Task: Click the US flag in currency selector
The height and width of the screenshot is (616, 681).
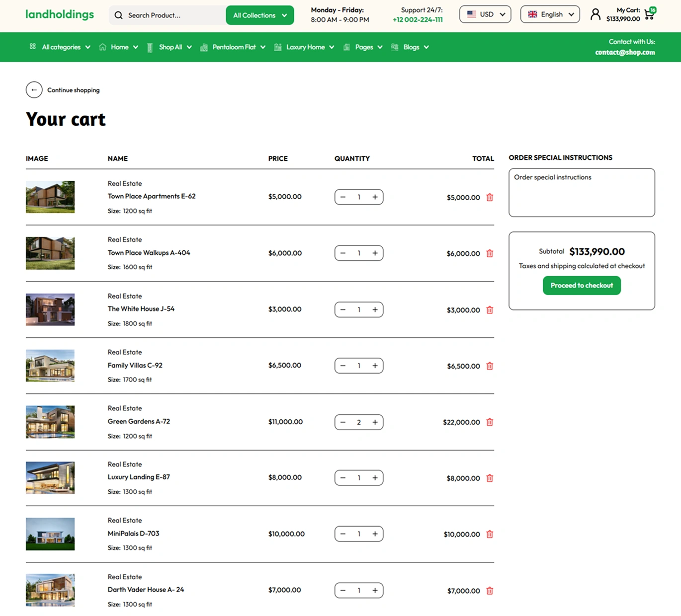Action: [x=471, y=14]
